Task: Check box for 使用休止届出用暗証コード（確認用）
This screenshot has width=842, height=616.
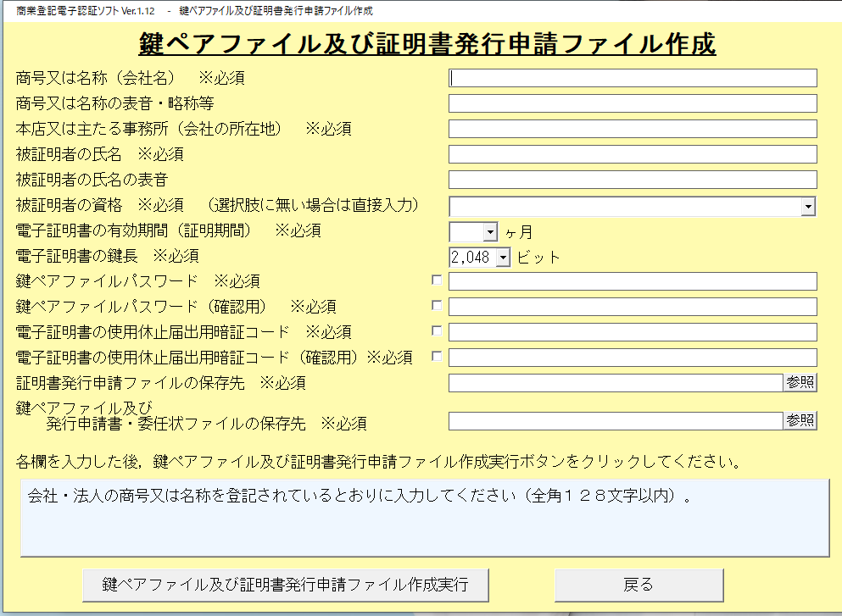Action: click(437, 356)
